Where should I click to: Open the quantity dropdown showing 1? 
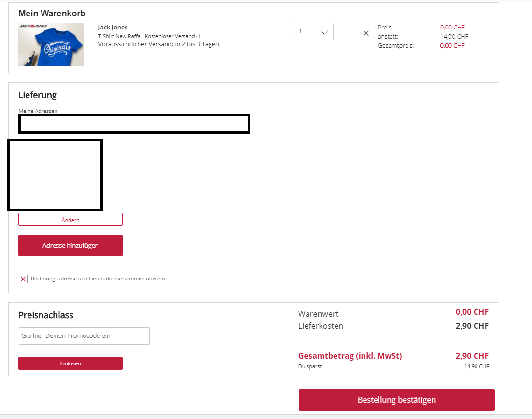pyautogui.click(x=313, y=31)
